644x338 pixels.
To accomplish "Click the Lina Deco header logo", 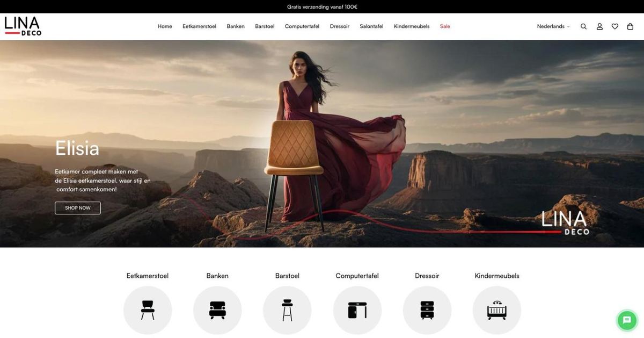I will pyautogui.click(x=23, y=26).
